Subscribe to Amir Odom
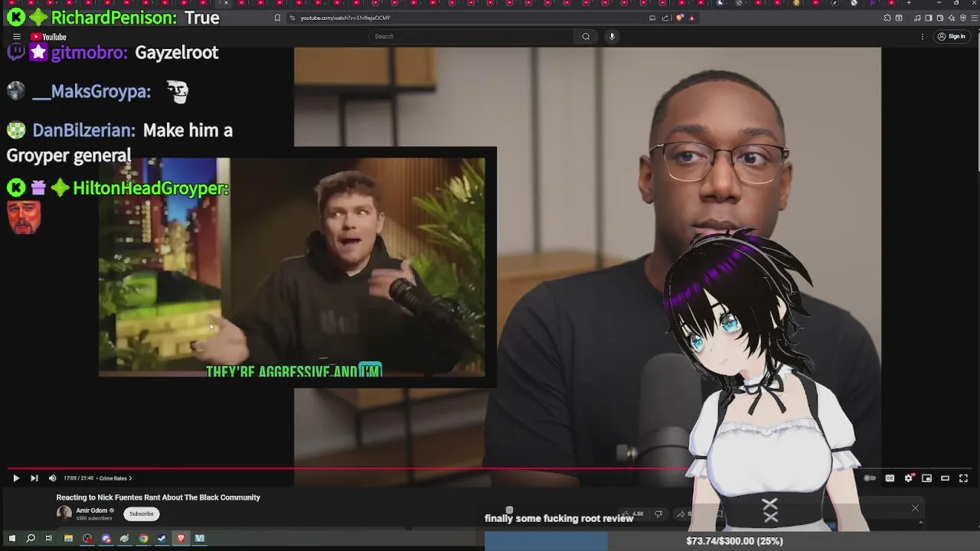Image resolution: width=980 pixels, height=551 pixels. click(x=142, y=514)
